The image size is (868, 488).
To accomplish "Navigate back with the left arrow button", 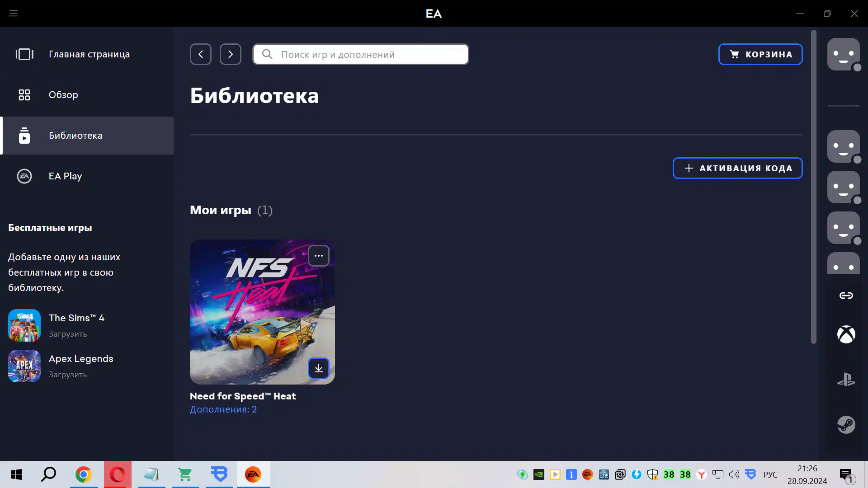I will tap(201, 54).
